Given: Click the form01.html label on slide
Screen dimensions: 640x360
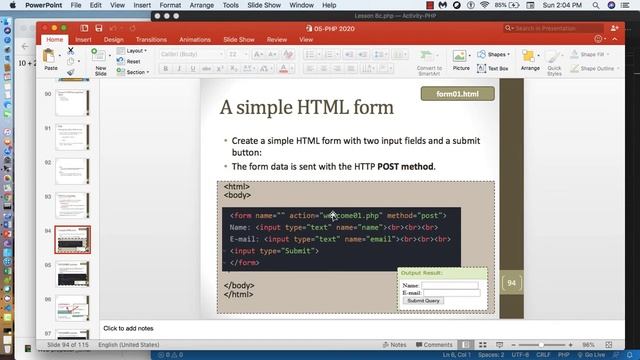Looking at the screenshot, I should pos(458,94).
